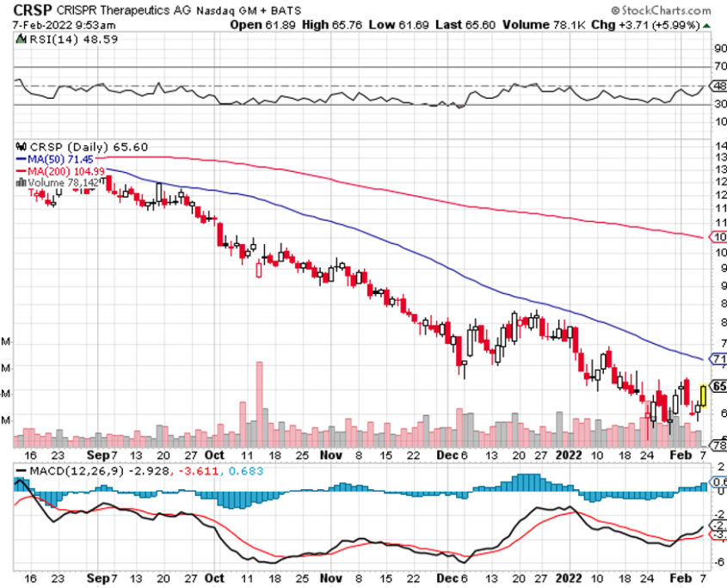Click the RSI axis label 70
This screenshot has width=727, height=588.
pos(720,66)
